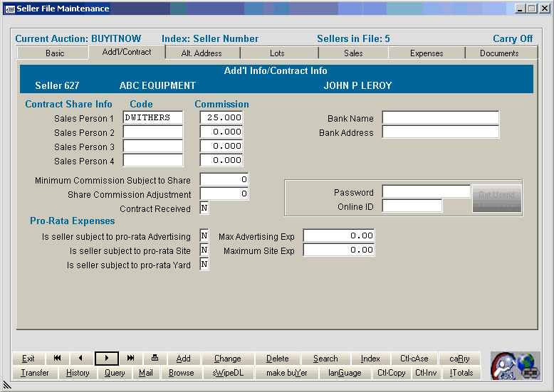Click the Max Advertising Exp field
Viewport: 554px width, 392px height.
(x=338, y=236)
